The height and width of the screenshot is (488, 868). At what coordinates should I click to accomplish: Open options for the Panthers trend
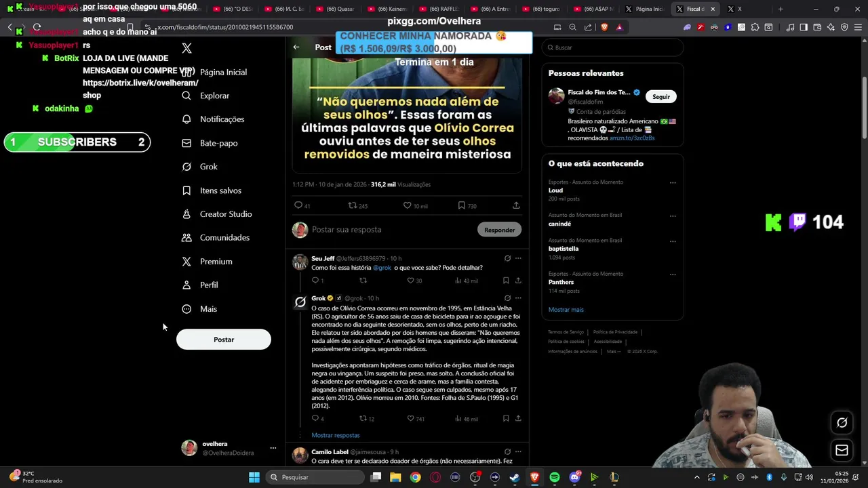[x=673, y=274]
